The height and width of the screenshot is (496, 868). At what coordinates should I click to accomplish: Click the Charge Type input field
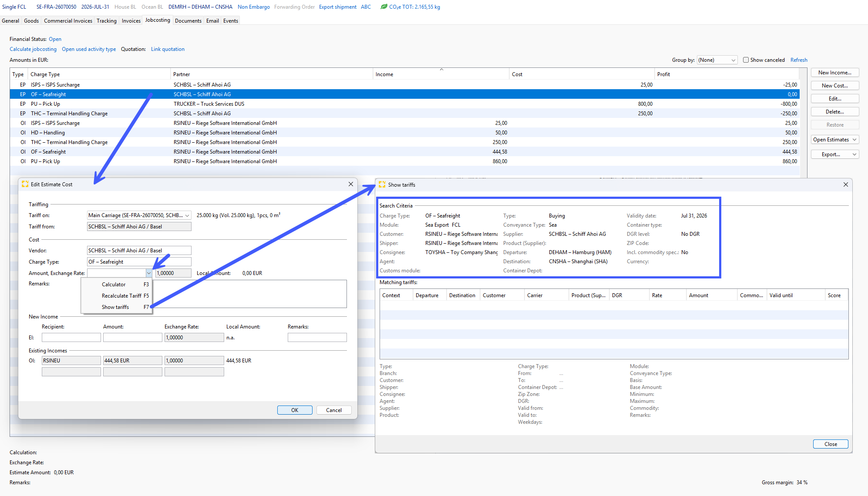139,262
